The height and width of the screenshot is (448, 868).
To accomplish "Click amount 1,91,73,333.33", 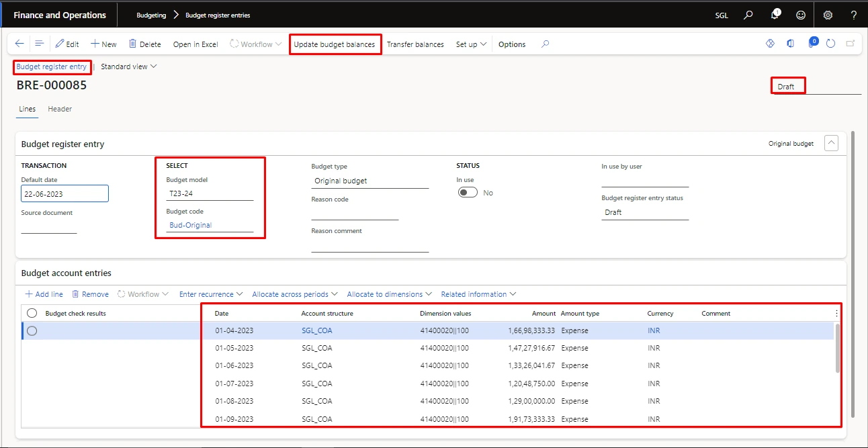I will click(531, 419).
